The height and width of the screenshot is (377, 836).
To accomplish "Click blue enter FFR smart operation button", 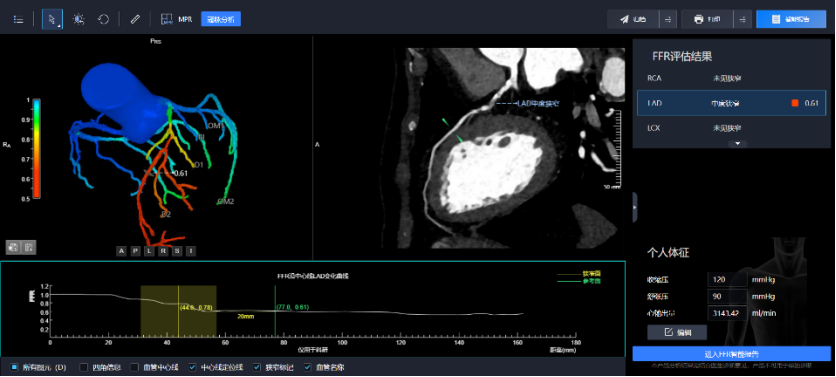I will [732, 354].
